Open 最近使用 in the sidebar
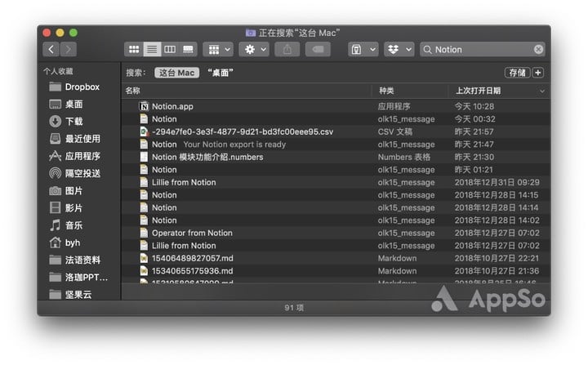The image size is (588, 365). pos(74,139)
